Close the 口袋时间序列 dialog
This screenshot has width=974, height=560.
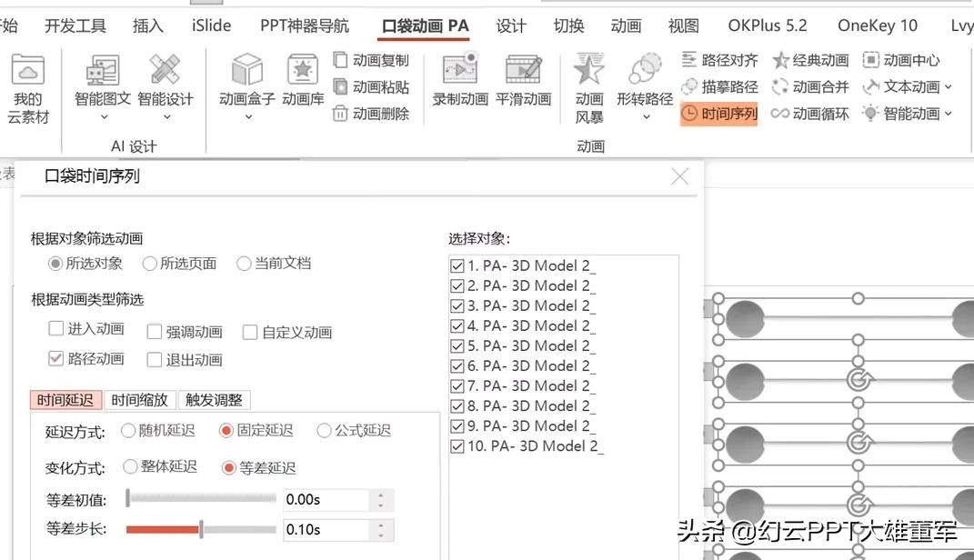[x=679, y=178]
